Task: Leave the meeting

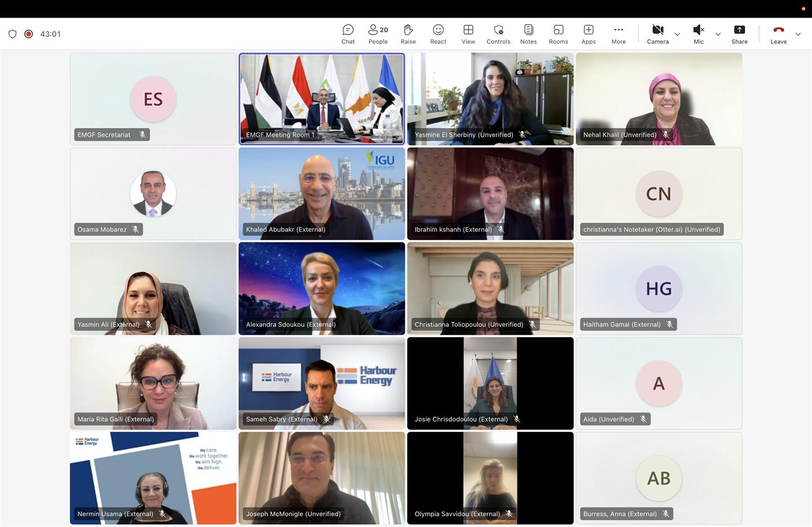Action: point(778,34)
